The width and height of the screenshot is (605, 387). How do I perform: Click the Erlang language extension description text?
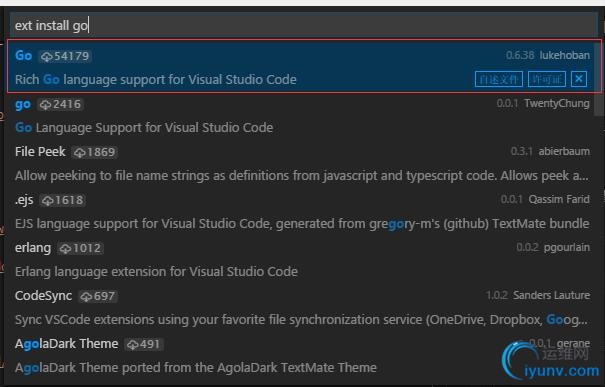click(156, 272)
